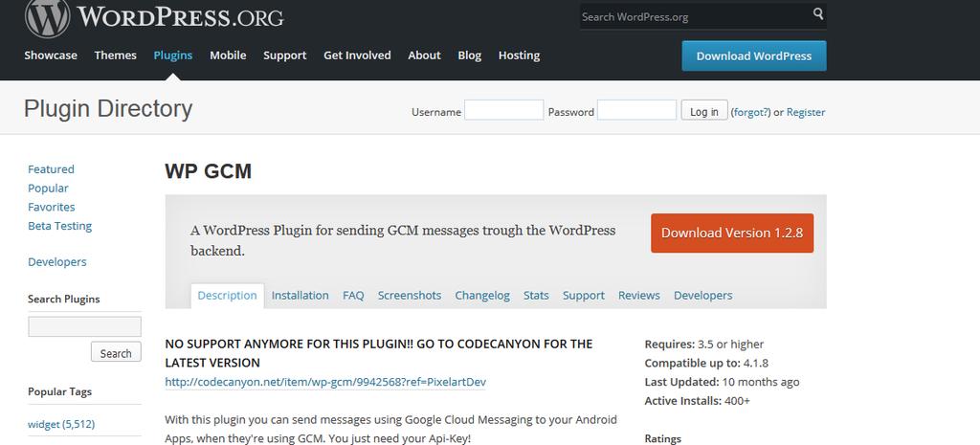Click the Active Installs: 400+ text
The image size is (980, 445).
[698, 401]
